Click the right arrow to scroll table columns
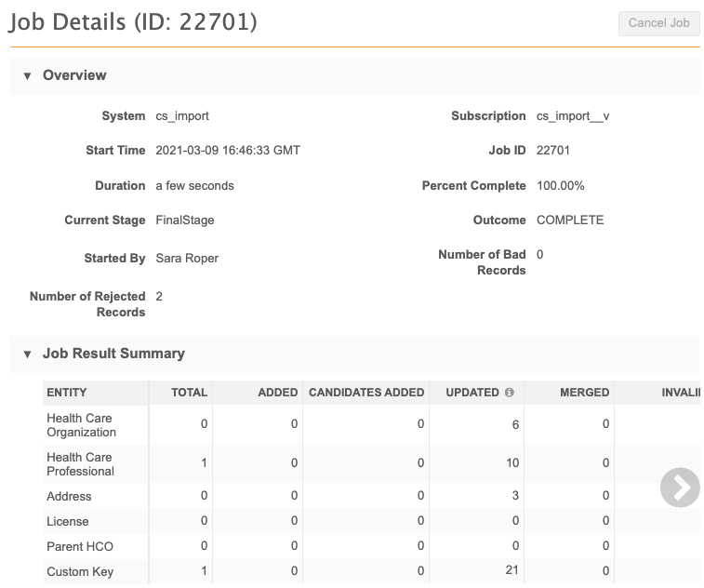The image size is (704, 588). pyautogui.click(x=680, y=488)
